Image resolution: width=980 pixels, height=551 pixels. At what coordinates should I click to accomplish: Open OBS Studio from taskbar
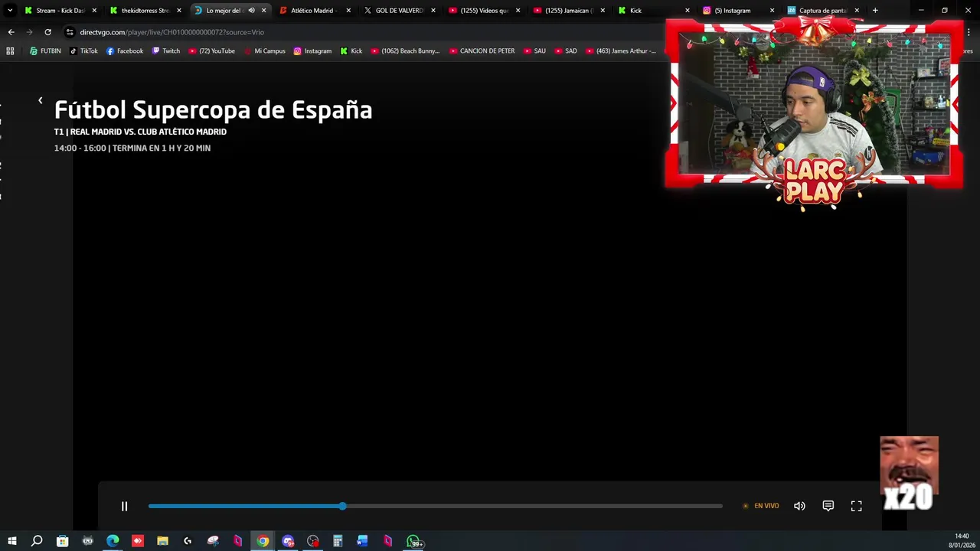click(312, 541)
